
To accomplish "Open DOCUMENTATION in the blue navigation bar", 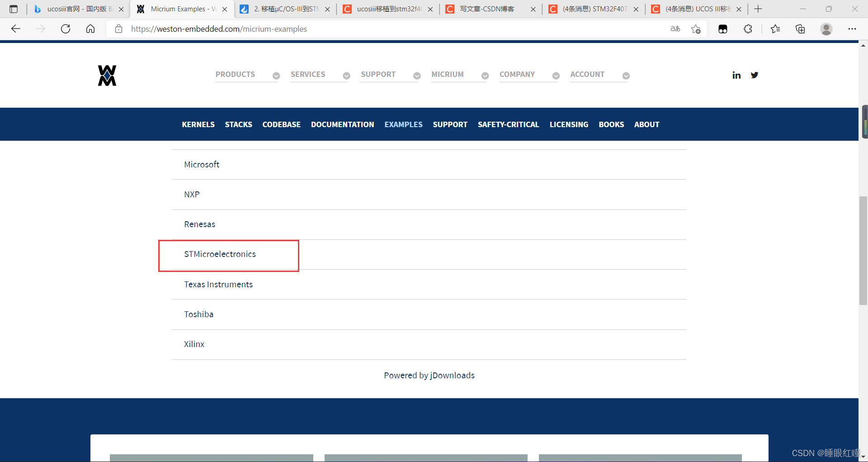I will (343, 124).
